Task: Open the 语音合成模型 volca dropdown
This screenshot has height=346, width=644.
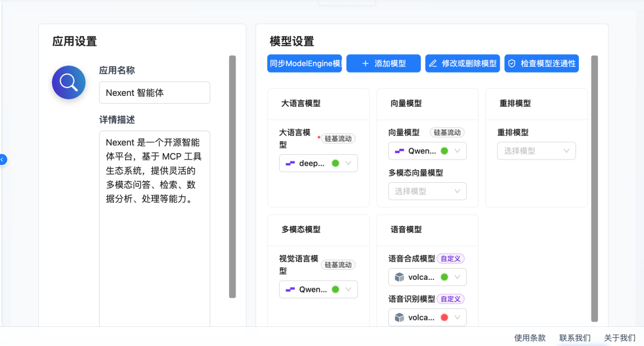Action: (427, 277)
